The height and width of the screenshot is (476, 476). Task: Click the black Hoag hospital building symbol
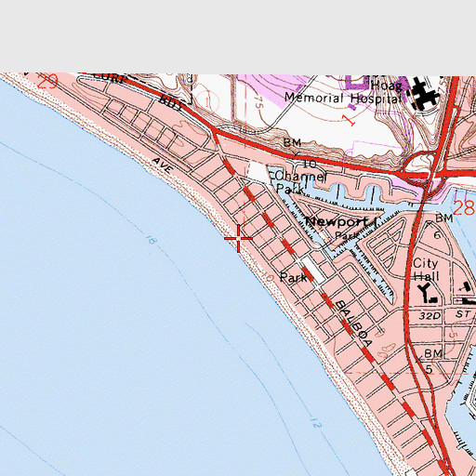pyautogui.click(x=425, y=94)
